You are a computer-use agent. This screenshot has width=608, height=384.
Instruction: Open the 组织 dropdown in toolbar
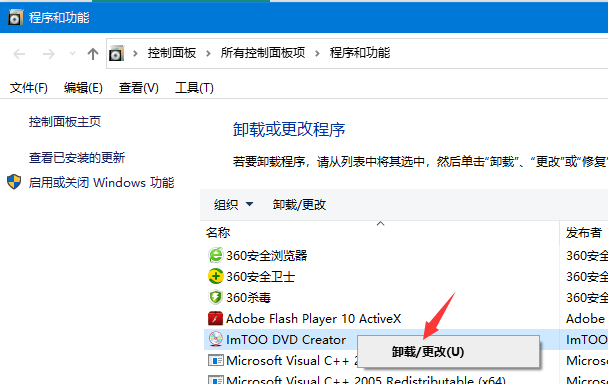click(233, 204)
